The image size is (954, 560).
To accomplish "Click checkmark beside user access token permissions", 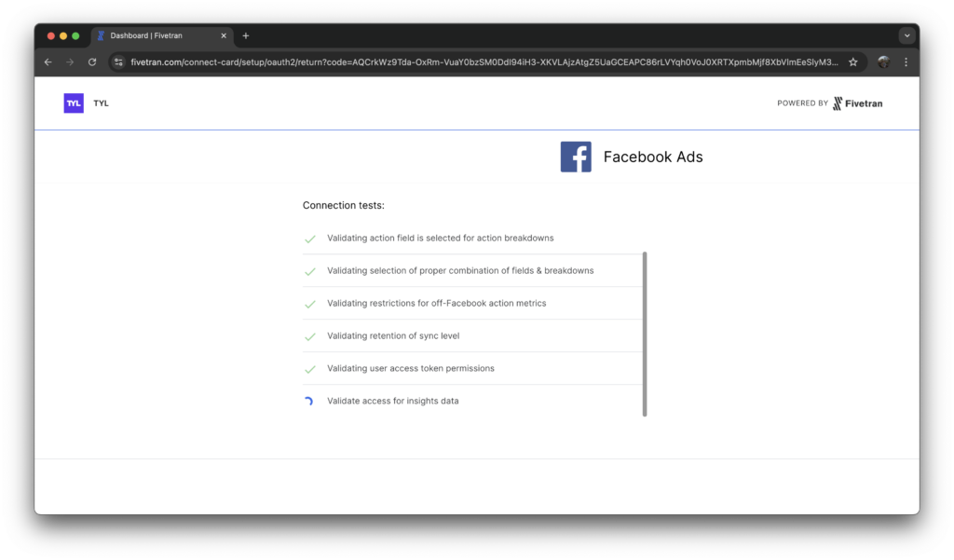I will click(x=310, y=369).
